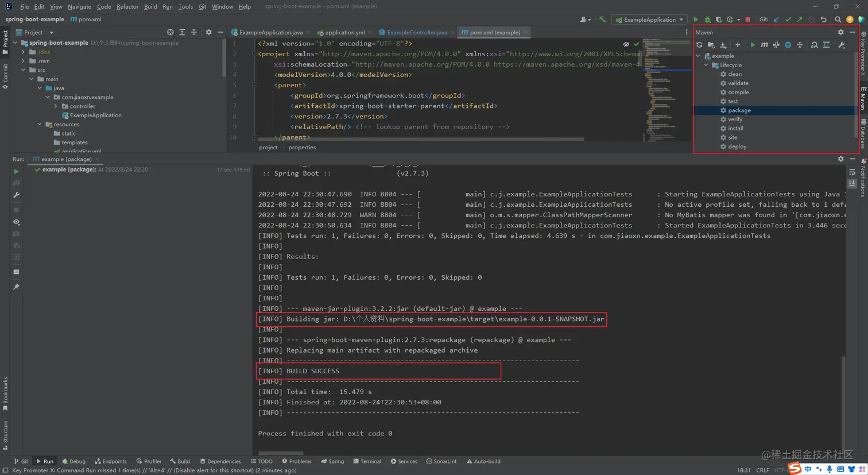This screenshot has height=475, width=868.
Task: Push commits with Git green arrow
Action: tap(799, 20)
